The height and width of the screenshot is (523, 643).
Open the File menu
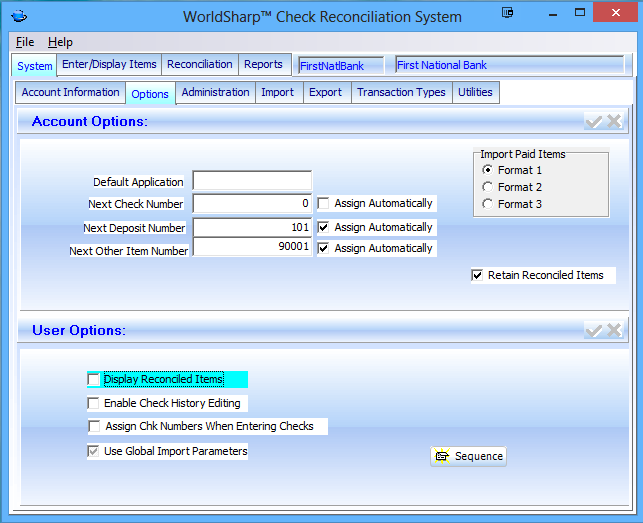25,42
